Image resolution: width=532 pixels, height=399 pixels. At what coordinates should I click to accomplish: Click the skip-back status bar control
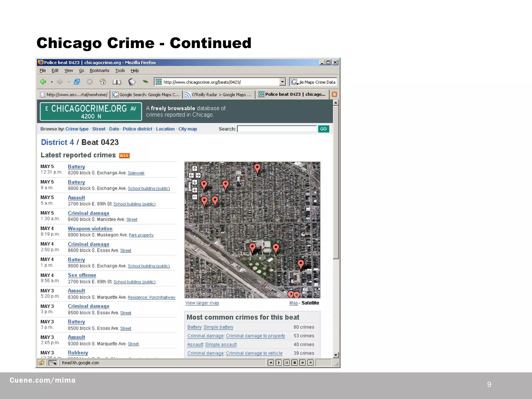(x=271, y=363)
